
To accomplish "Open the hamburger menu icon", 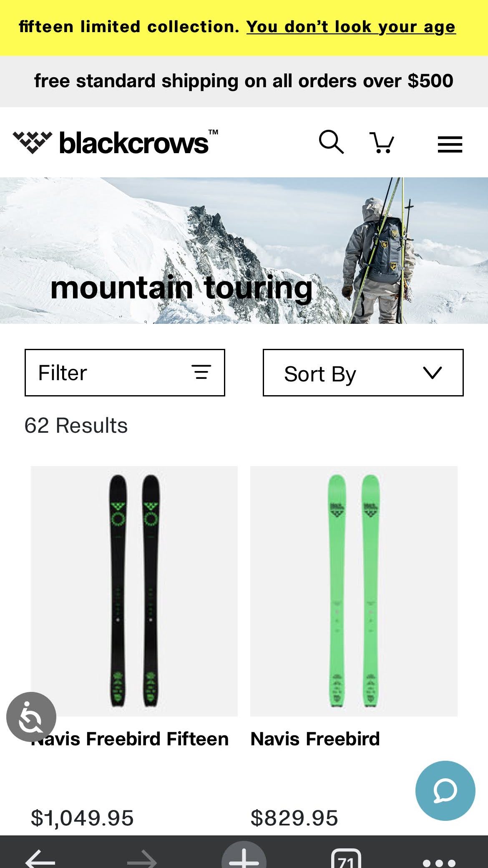I will (450, 144).
